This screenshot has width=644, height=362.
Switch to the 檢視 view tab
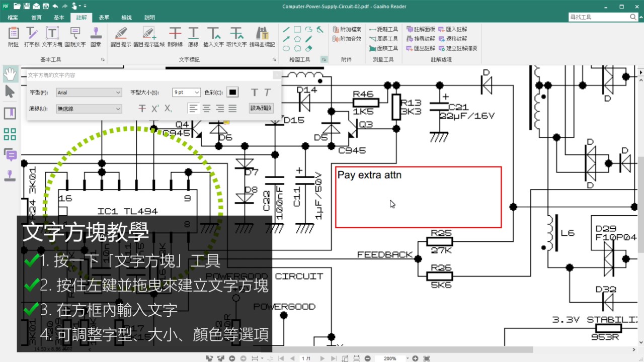coord(126,18)
